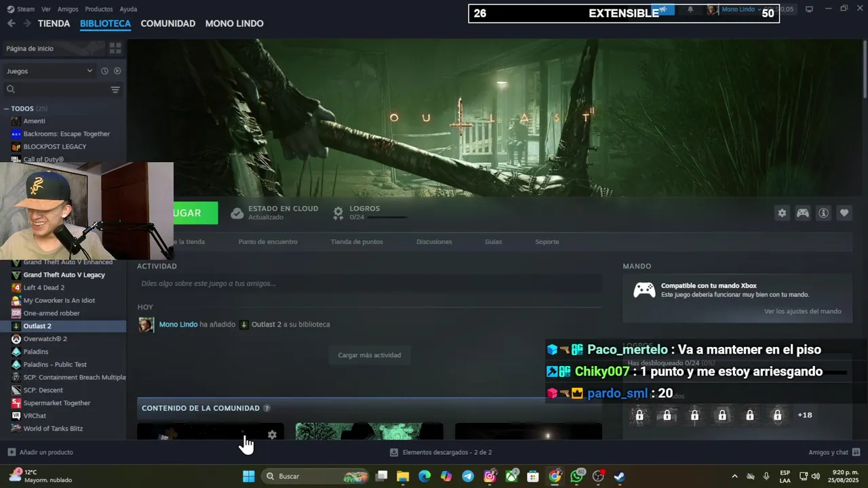
Task: Click the activity status text box
Action: pyautogui.click(x=370, y=283)
